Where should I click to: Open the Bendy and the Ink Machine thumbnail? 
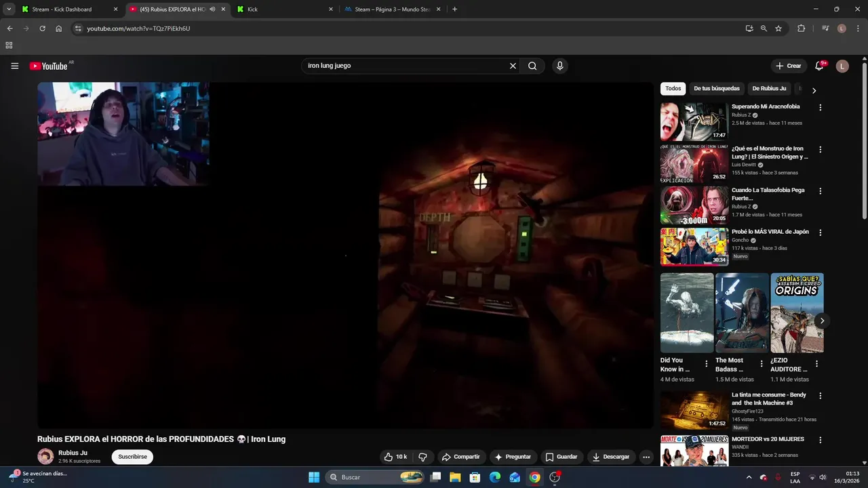tap(694, 410)
